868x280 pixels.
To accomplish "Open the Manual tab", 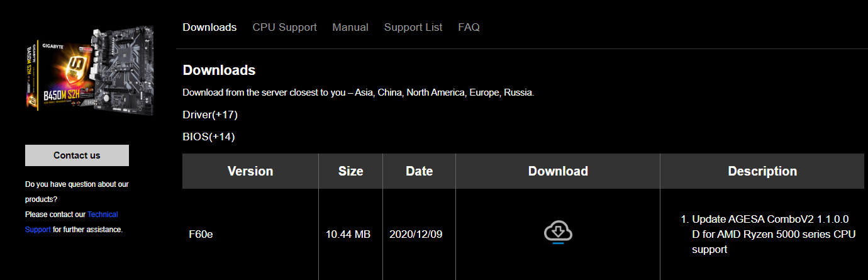I will (x=350, y=28).
